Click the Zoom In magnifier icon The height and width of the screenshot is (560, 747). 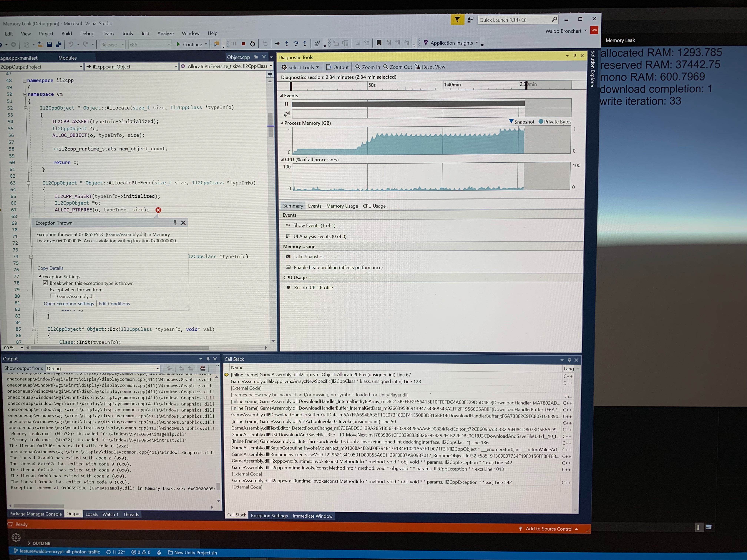pyautogui.click(x=357, y=67)
